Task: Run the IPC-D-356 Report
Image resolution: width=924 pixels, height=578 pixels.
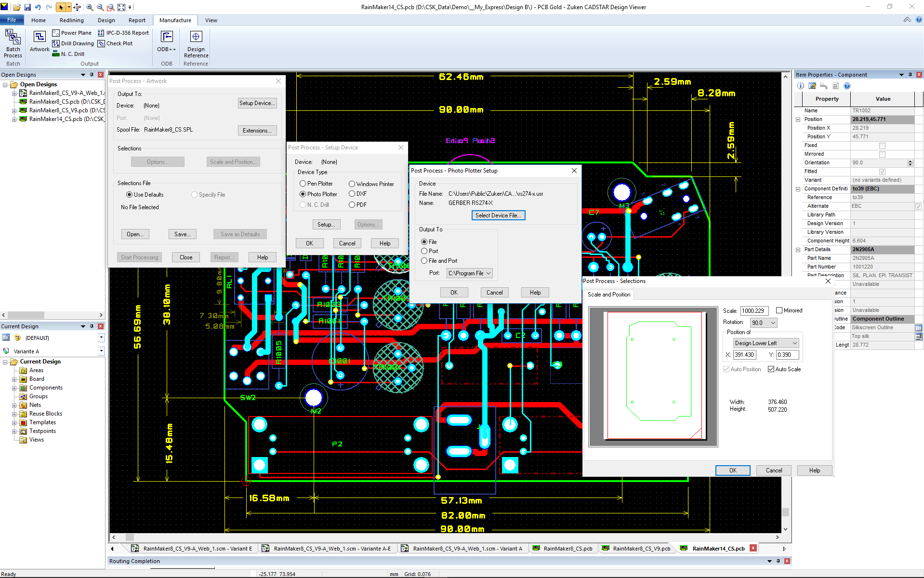Action: point(123,32)
